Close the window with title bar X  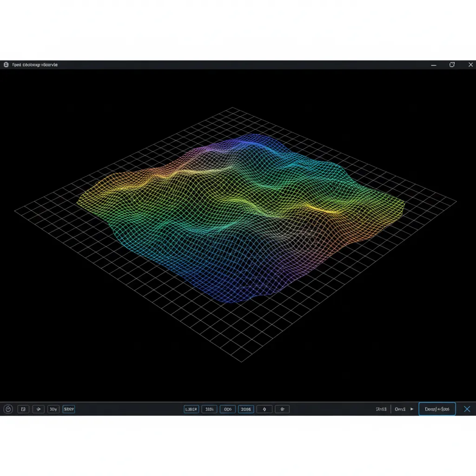click(x=470, y=65)
